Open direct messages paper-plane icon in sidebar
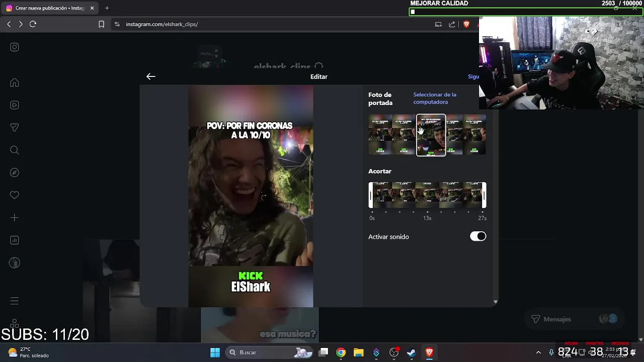Screen dimensions: 644x362 tap(15, 128)
